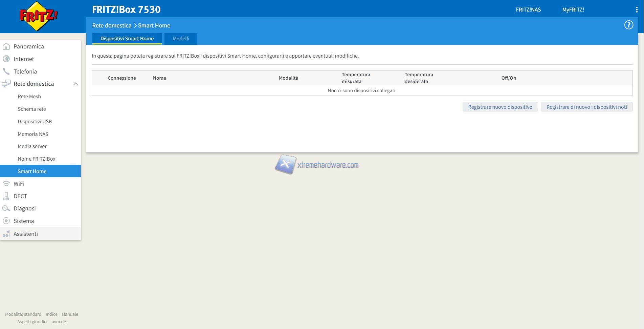This screenshot has height=329, width=644.
Task: Click the DECT handset icon
Action: (6, 196)
